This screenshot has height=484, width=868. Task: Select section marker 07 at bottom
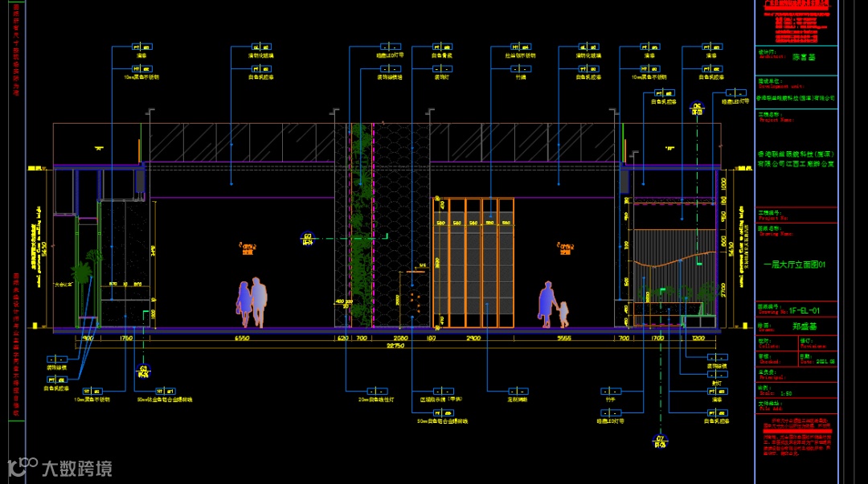pos(660,441)
